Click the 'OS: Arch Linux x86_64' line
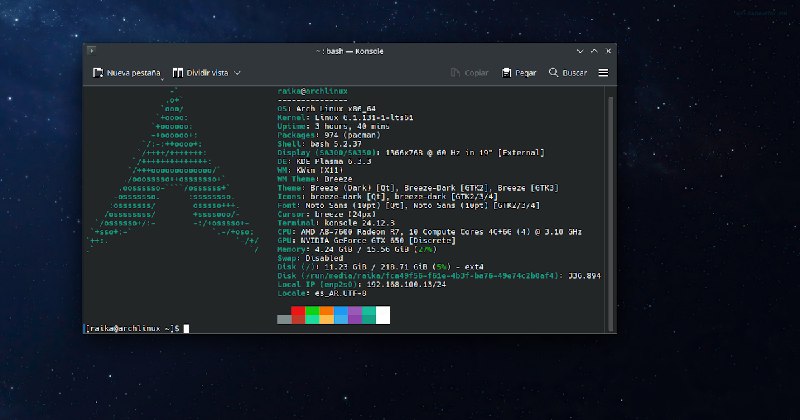The width and height of the screenshot is (800, 420). click(x=327, y=109)
